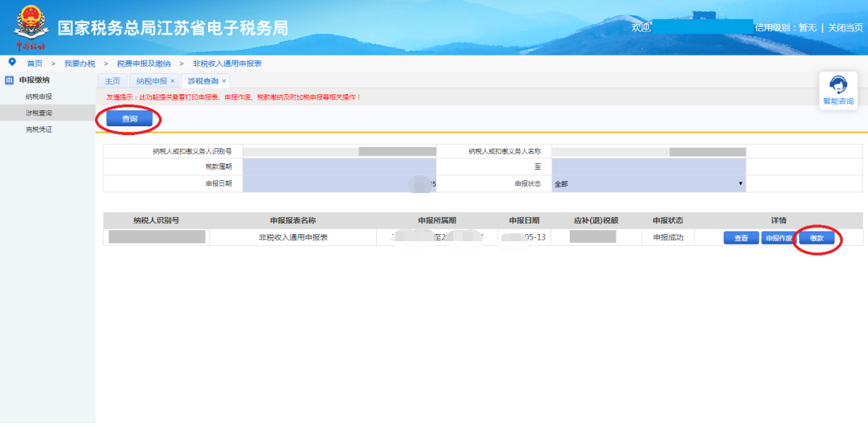Viewport: 868px width, 427px height.
Task: Open the 智能咨询 headset assistant icon
Action: (x=838, y=86)
